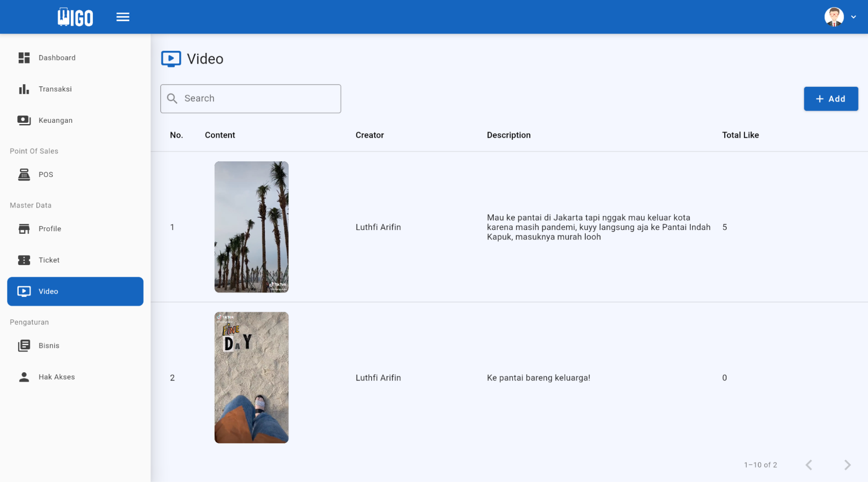Screen dimensions: 868x482
Task: Open the Bisnis settings item
Action: (x=49, y=345)
